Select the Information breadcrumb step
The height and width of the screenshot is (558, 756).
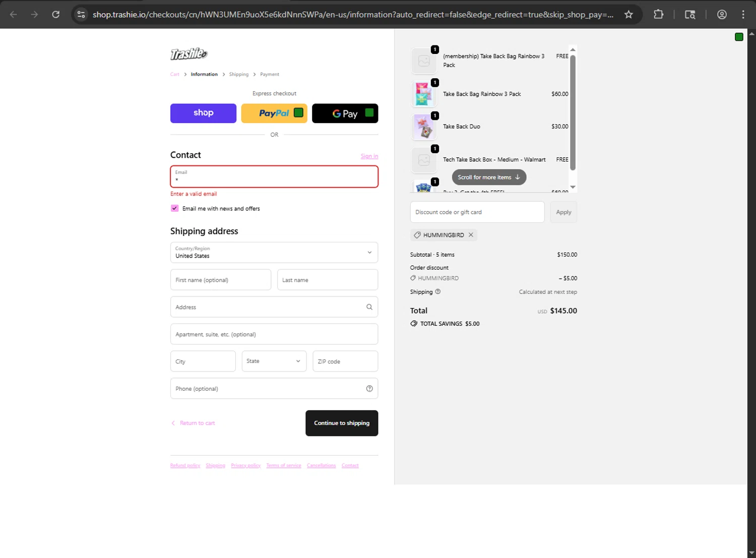pos(204,74)
